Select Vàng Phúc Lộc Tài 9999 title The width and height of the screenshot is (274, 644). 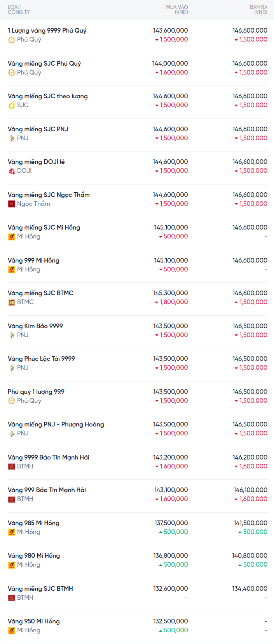click(x=41, y=359)
